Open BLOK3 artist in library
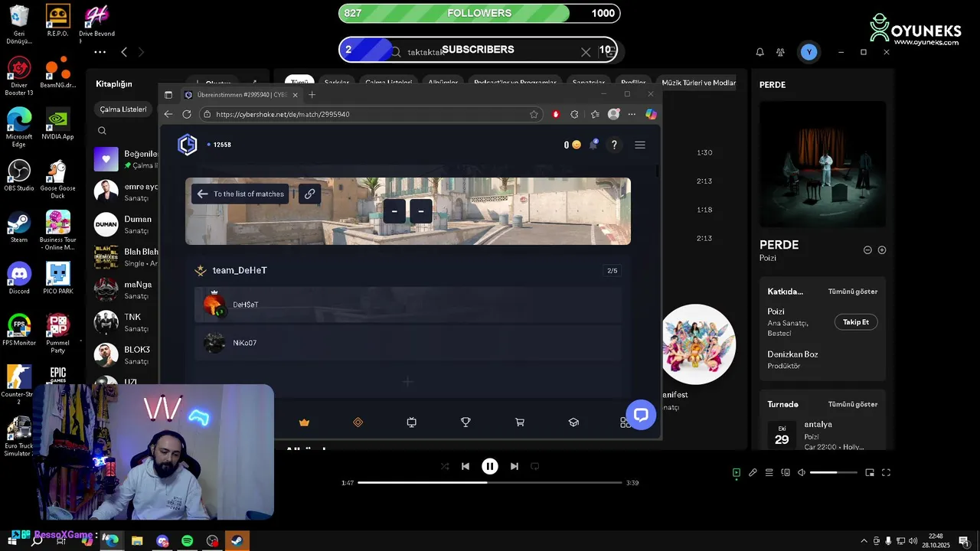This screenshot has width=980, height=551. pyautogui.click(x=126, y=355)
